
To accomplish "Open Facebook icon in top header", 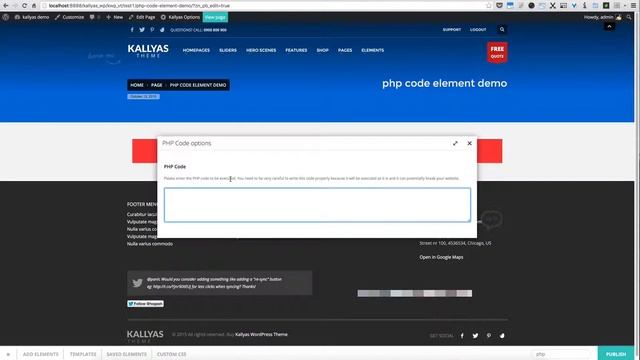I will (132, 30).
